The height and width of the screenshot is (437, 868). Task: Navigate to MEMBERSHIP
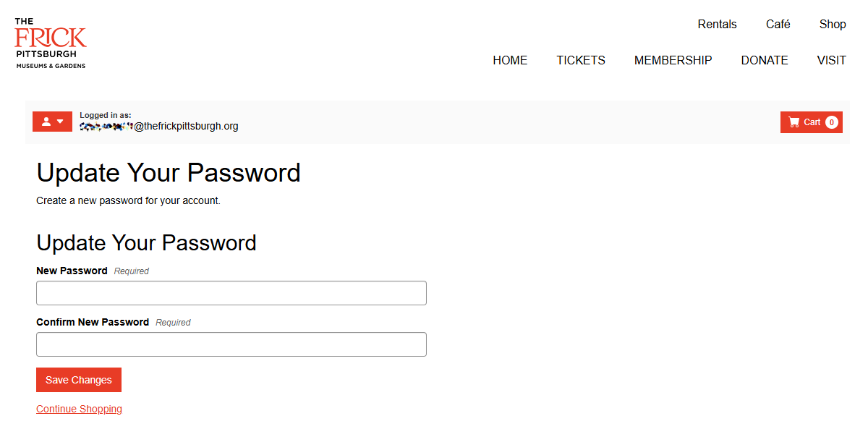673,60
